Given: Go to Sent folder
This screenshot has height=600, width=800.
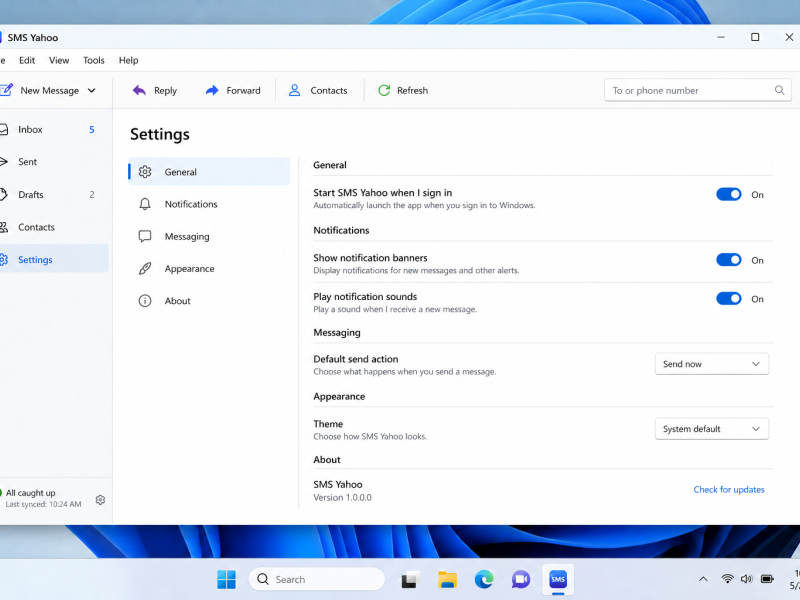Looking at the screenshot, I should point(52,162).
